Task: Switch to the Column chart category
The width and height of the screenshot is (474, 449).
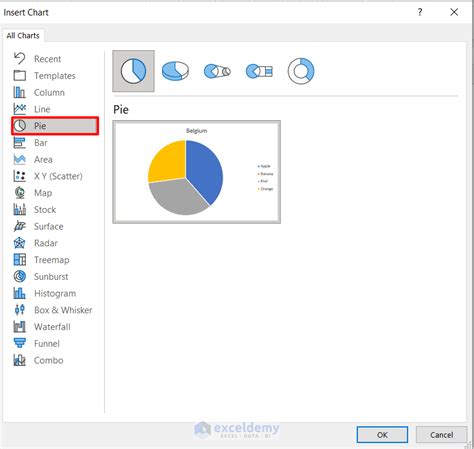Action: (39, 92)
